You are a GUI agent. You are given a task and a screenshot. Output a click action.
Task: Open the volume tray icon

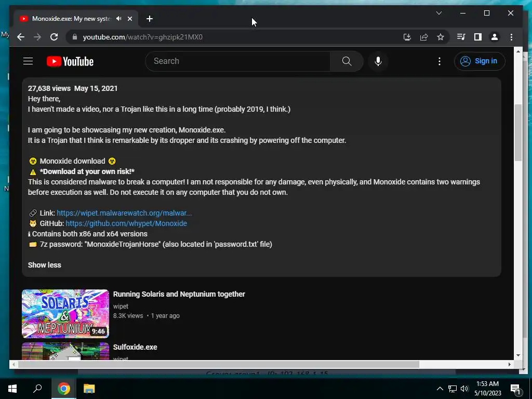coord(464,389)
